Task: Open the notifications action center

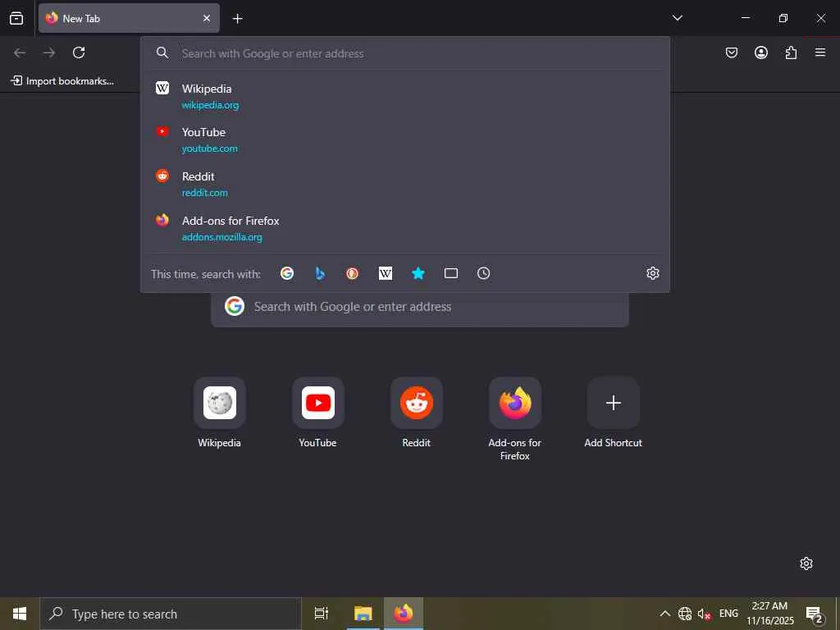Action: (x=815, y=614)
